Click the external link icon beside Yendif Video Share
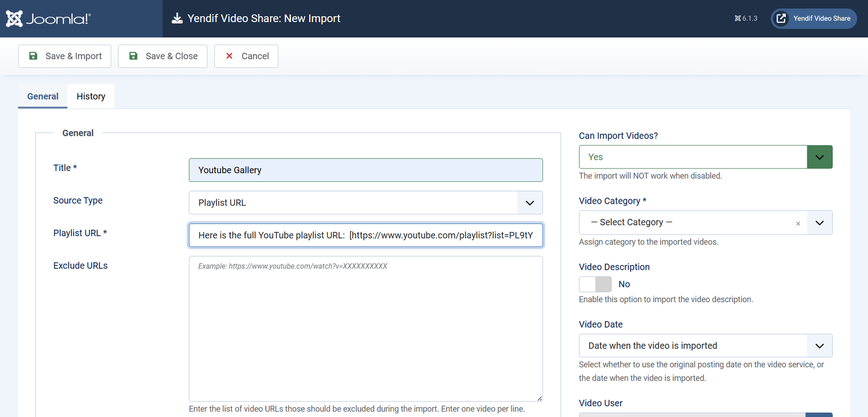868x417 pixels. pos(781,18)
